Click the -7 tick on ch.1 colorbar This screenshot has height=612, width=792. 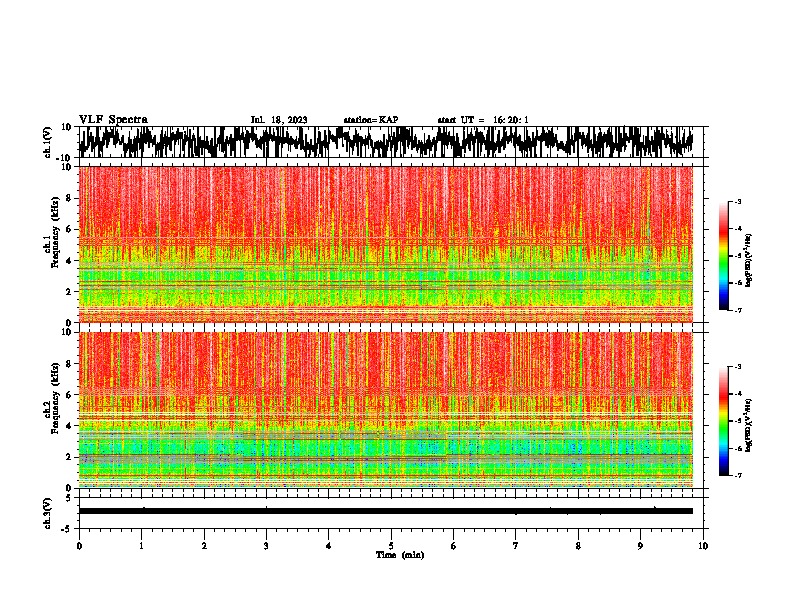click(x=738, y=310)
